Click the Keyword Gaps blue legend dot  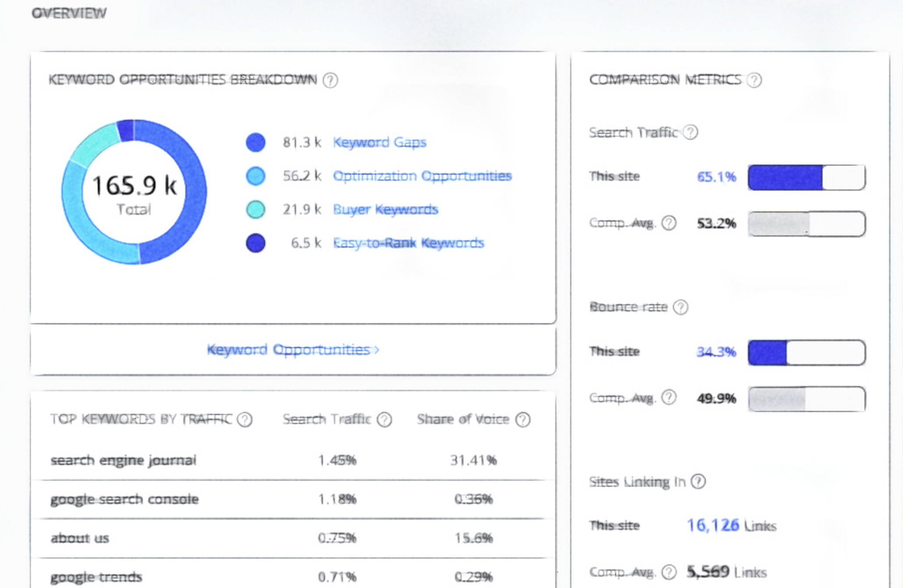[x=255, y=142]
